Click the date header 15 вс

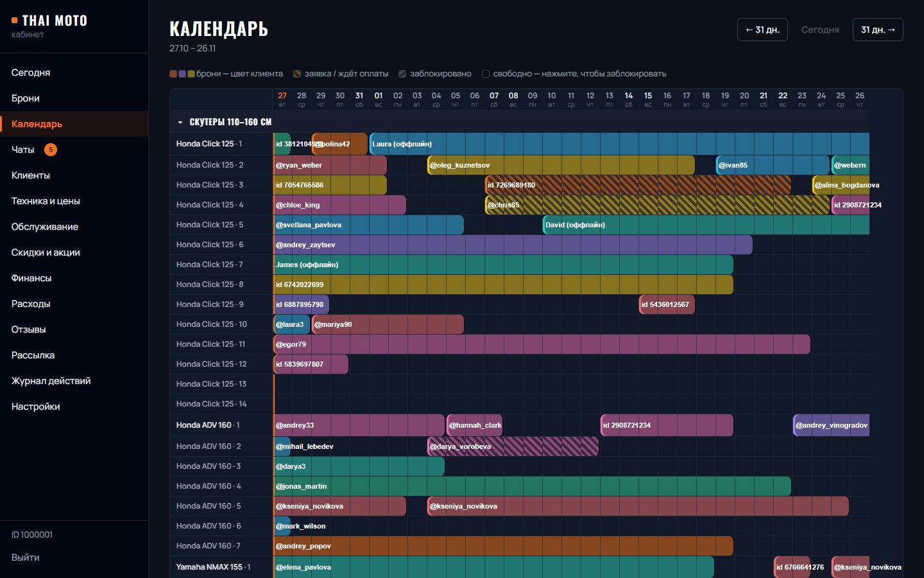pos(648,100)
